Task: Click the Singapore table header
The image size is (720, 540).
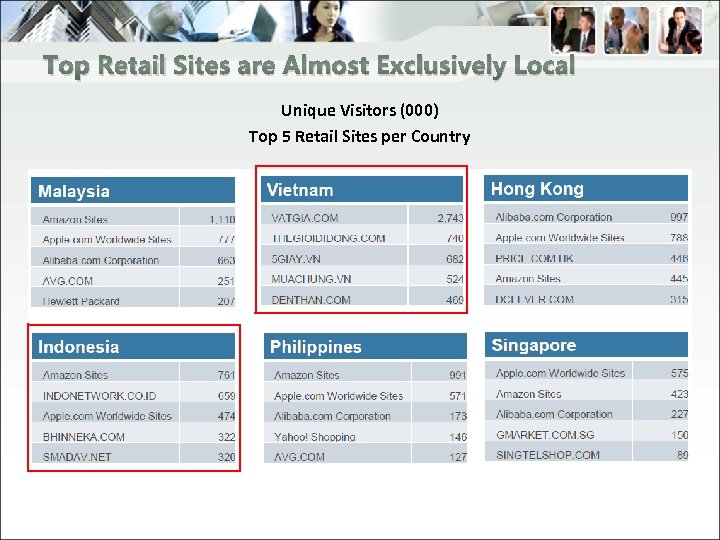Action: (x=586, y=345)
